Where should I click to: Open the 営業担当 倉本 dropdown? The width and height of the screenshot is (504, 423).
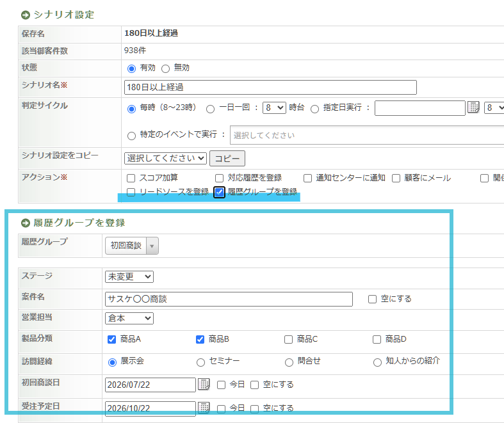click(x=129, y=318)
